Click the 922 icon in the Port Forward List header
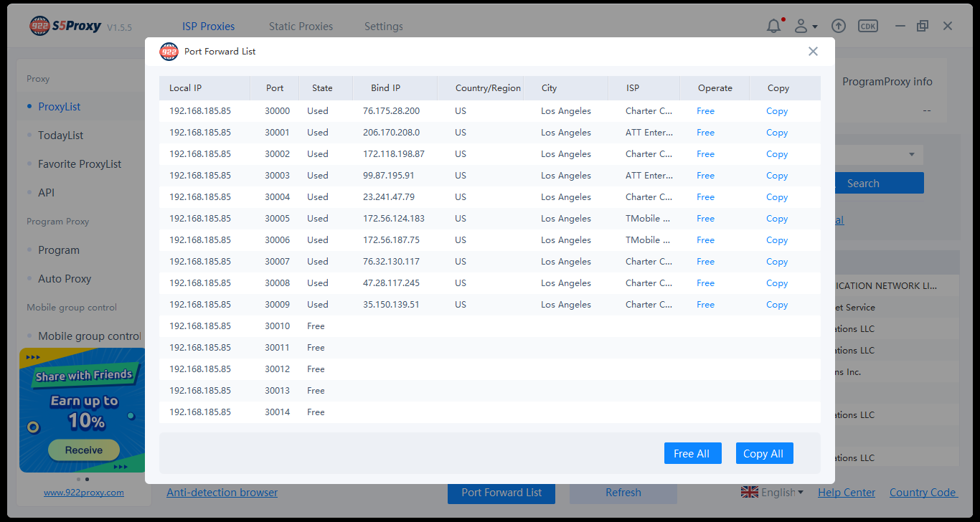The image size is (980, 522). tap(169, 51)
